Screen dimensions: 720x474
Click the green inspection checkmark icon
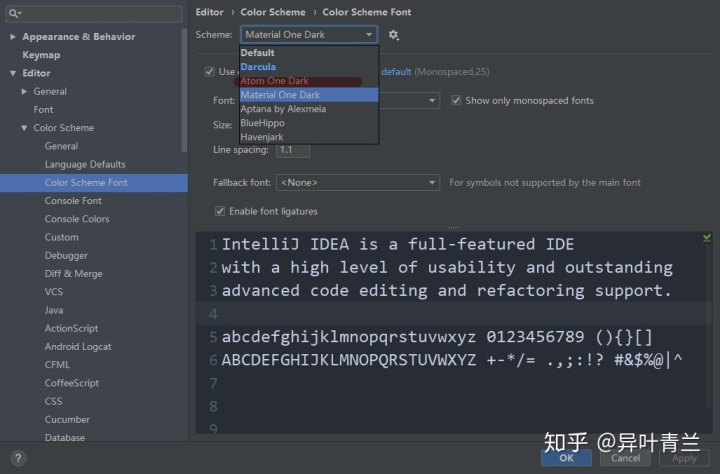click(x=707, y=237)
